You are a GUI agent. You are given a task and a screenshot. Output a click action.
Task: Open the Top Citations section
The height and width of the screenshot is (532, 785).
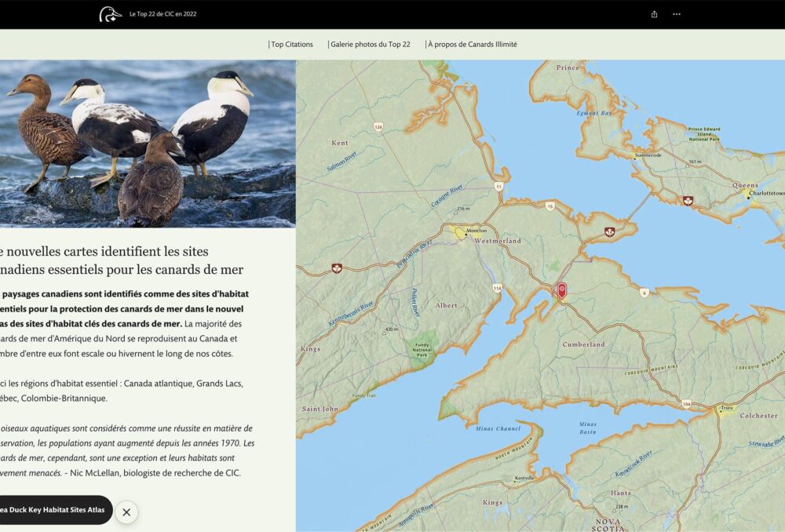point(291,44)
